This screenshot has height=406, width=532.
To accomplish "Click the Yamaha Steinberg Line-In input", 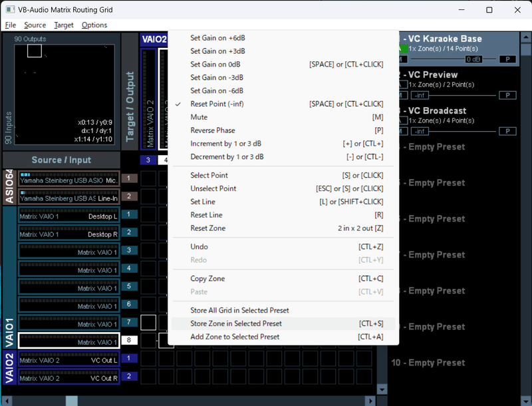I will (x=69, y=197).
